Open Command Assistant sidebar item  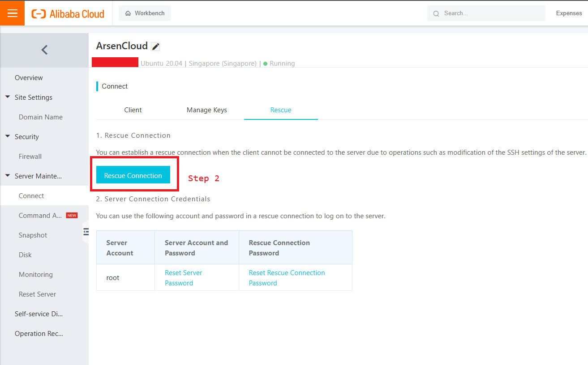(x=40, y=216)
